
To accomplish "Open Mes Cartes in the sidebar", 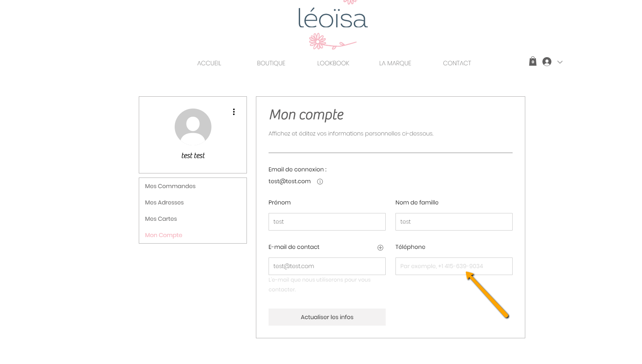I will click(161, 219).
